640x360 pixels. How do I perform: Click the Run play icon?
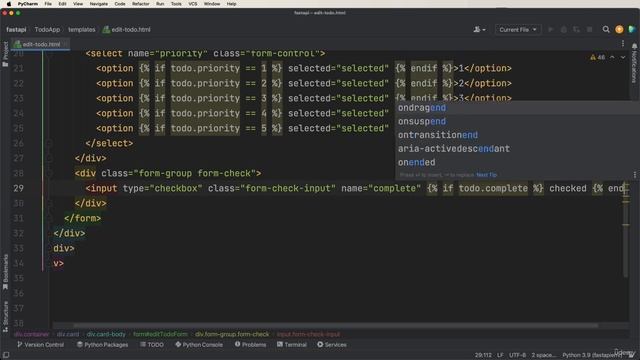pos(551,29)
